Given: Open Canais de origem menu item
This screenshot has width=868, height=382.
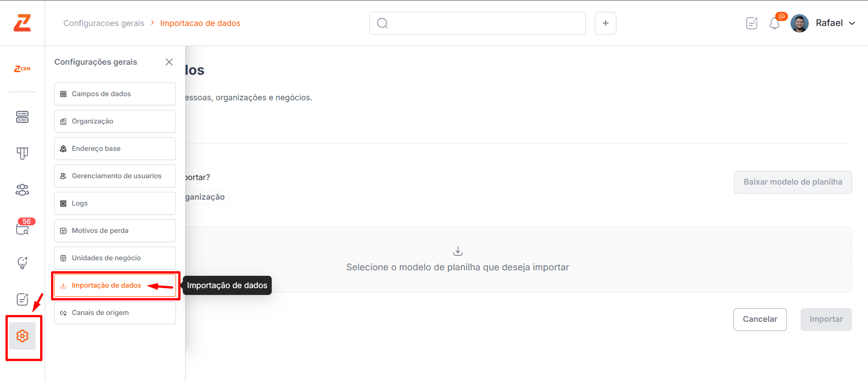Looking at the screenshot, I should pyautogui.click(x=115, y=313).
